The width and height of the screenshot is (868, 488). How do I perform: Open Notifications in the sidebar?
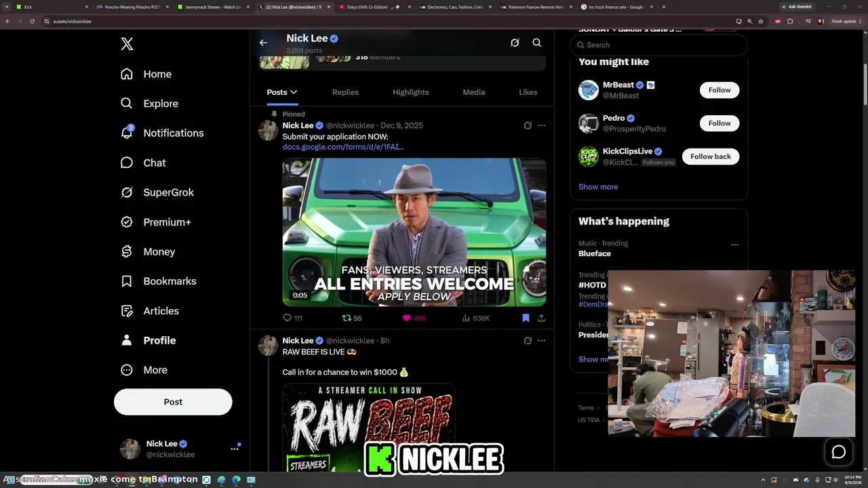click(x=161, y=133)
